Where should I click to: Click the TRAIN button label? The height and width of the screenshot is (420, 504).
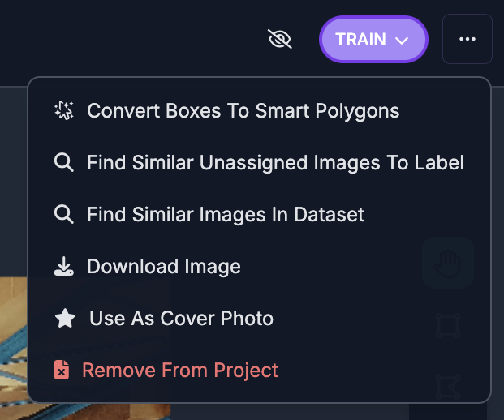[360, 39]
